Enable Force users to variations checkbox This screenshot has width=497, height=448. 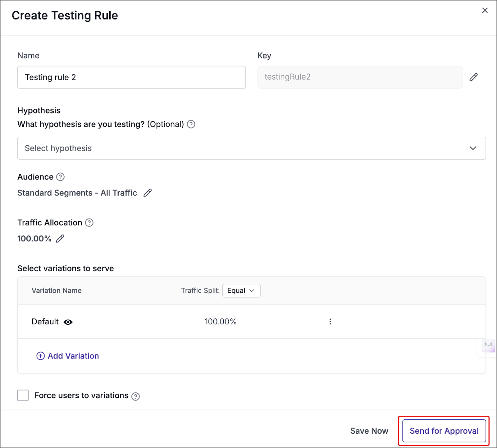pos(23,395)
